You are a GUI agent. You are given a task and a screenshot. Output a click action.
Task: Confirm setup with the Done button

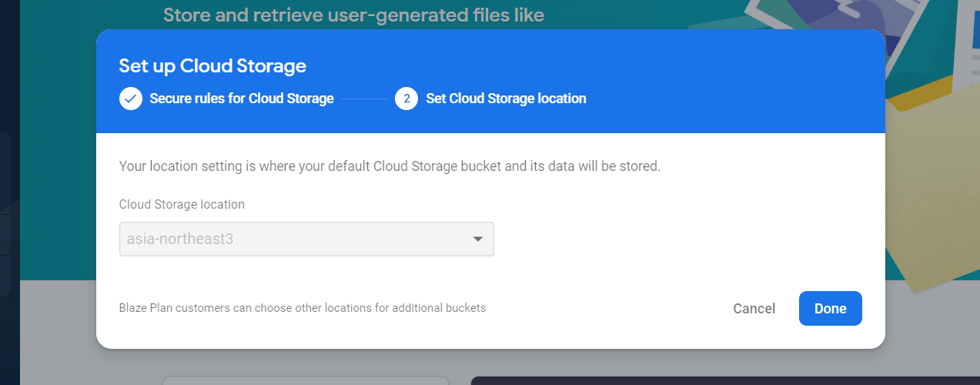click(x=831, y=309)
